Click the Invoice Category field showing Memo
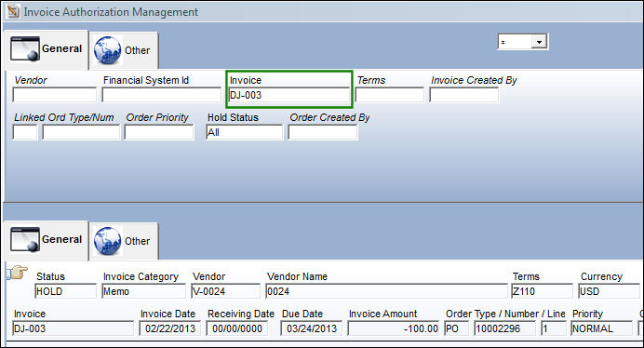 pos(143,291)
